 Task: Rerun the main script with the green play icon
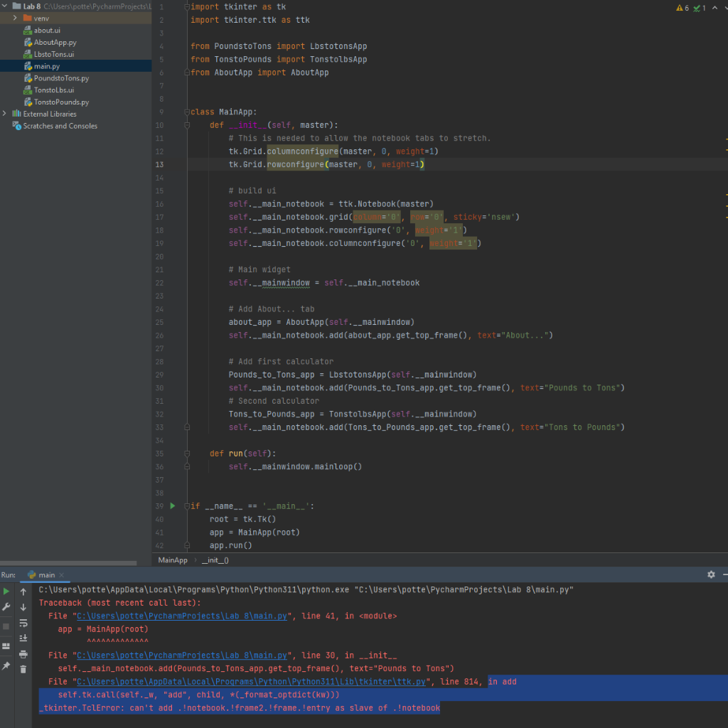point(6,591)
